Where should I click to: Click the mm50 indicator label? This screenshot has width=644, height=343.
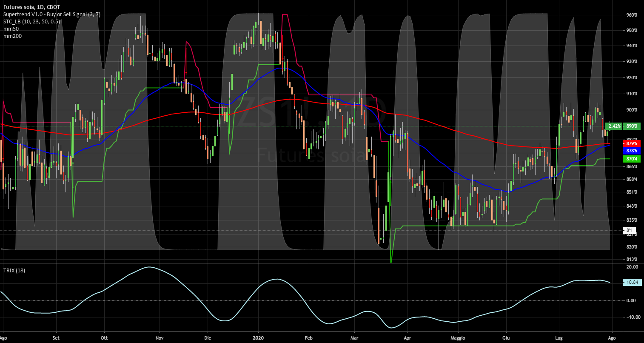(x=11, y=29)
